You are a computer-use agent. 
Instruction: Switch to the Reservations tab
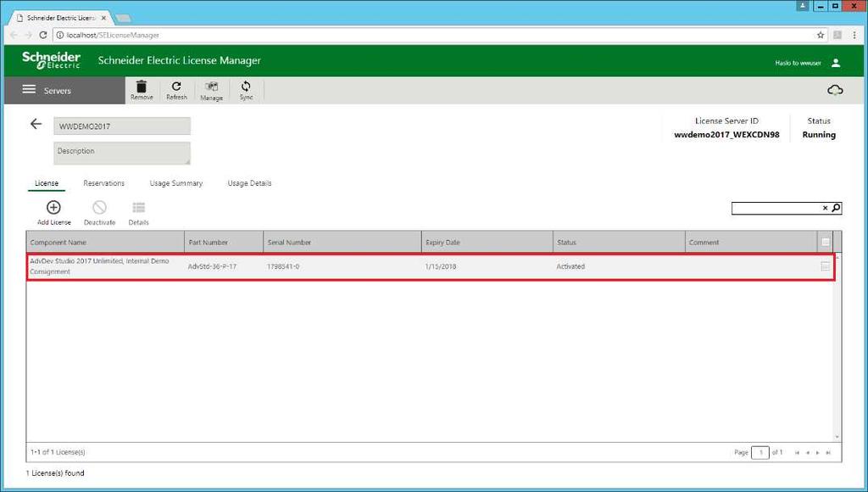coord(104,183)
